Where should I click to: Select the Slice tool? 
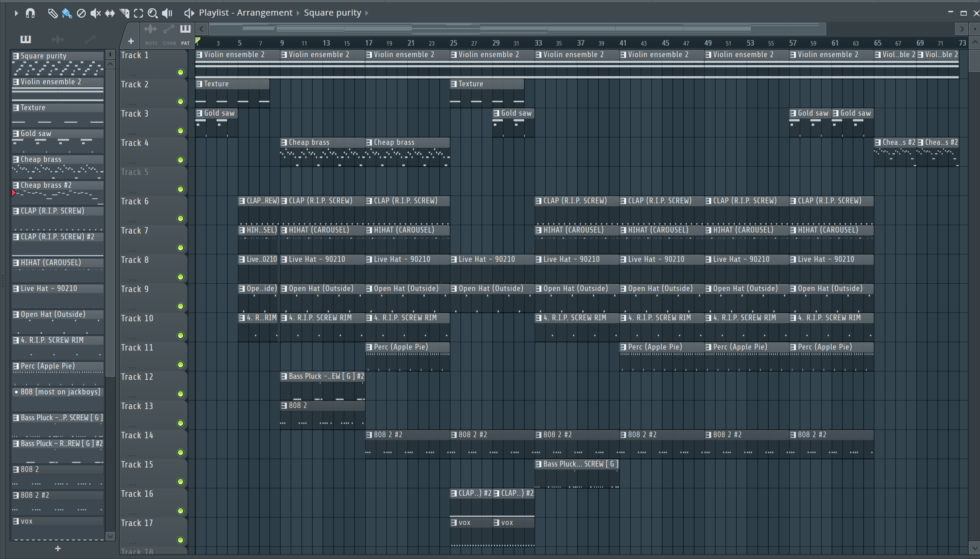[x=125, y=14]
